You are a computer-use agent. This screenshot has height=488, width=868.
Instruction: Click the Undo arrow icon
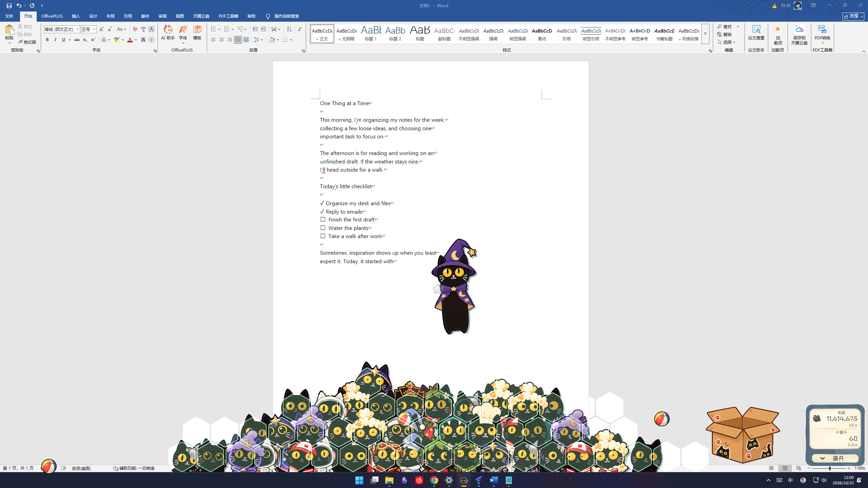[x=19, y=6]
